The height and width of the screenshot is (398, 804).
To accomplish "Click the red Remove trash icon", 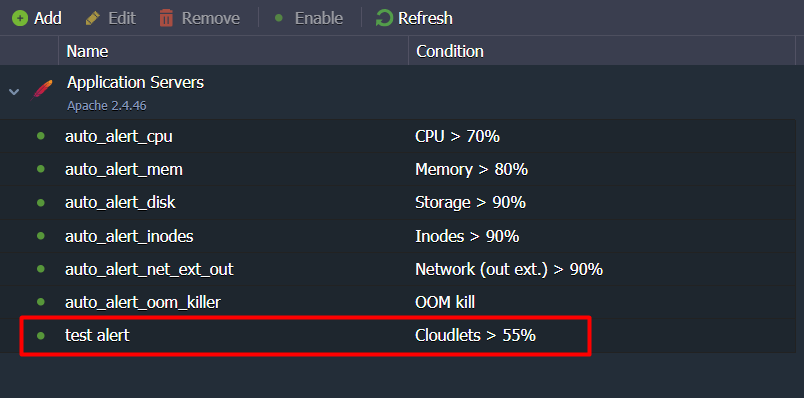I will coord(166,18).
